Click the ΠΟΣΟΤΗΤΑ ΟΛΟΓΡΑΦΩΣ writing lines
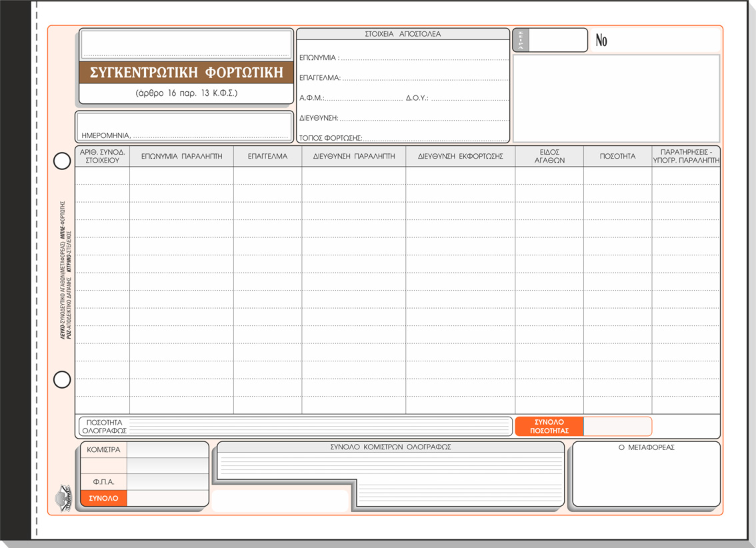Viewport: 756px width, 548px height. 320,427
